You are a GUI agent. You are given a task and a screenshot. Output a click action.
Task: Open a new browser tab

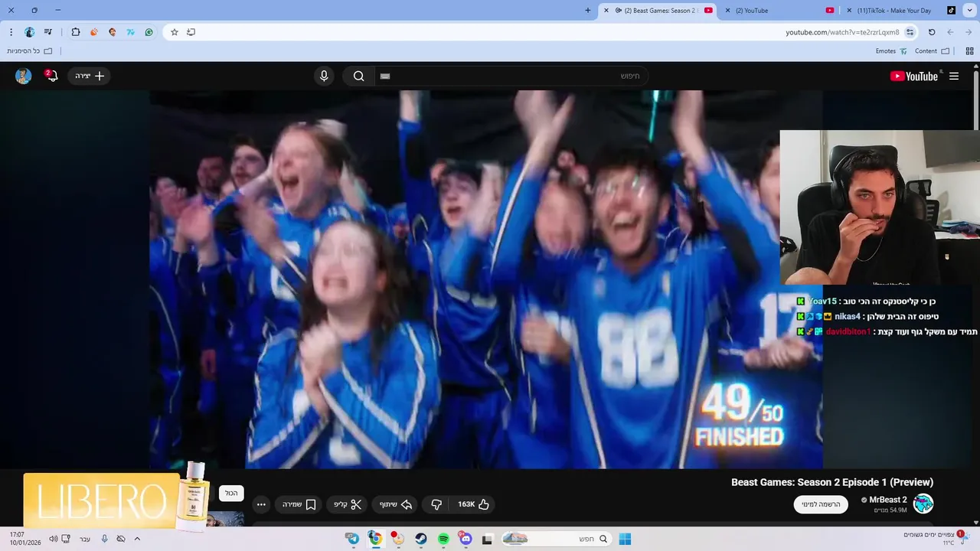pos(588,11)
